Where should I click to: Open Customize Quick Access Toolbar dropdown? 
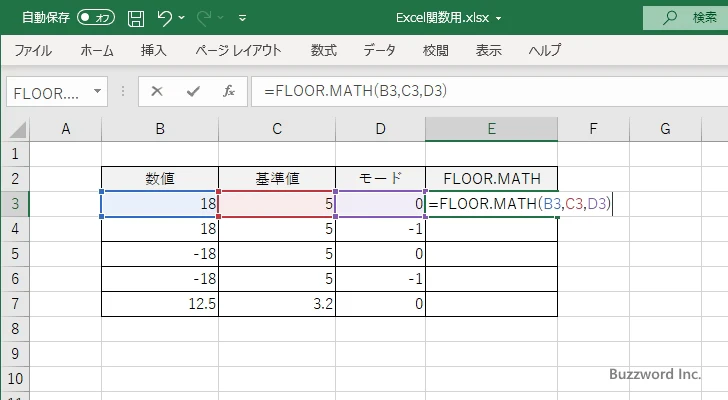coord(242,18)
